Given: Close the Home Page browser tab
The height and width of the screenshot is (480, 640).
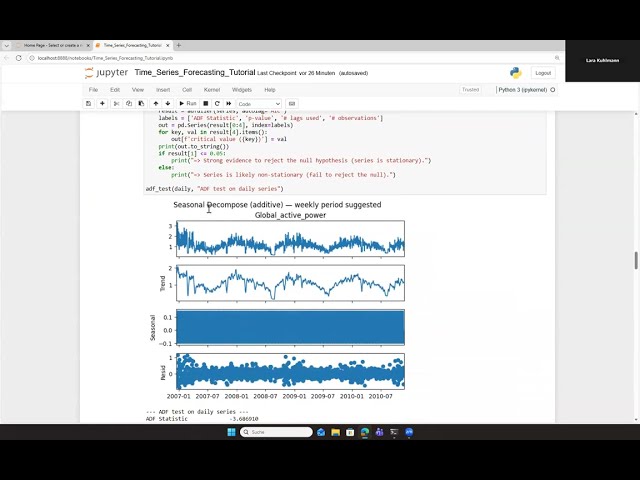Looking at the screenshot, I should coord(87,45).
